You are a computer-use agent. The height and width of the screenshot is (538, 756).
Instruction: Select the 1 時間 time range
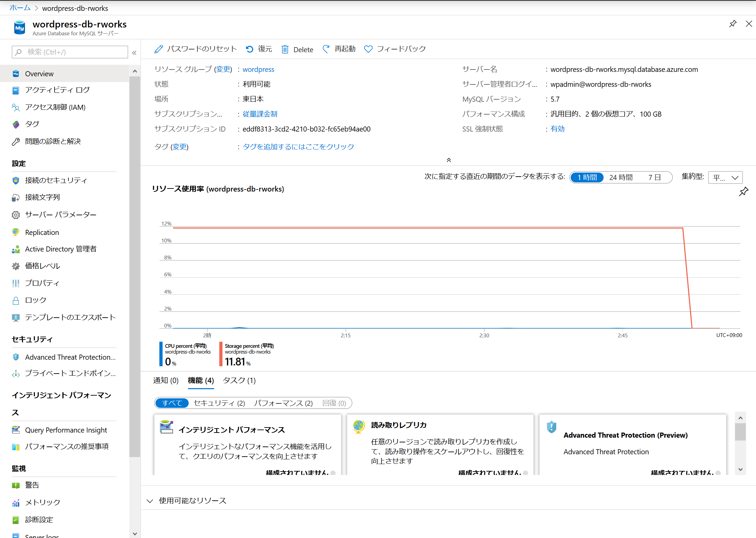587,177
